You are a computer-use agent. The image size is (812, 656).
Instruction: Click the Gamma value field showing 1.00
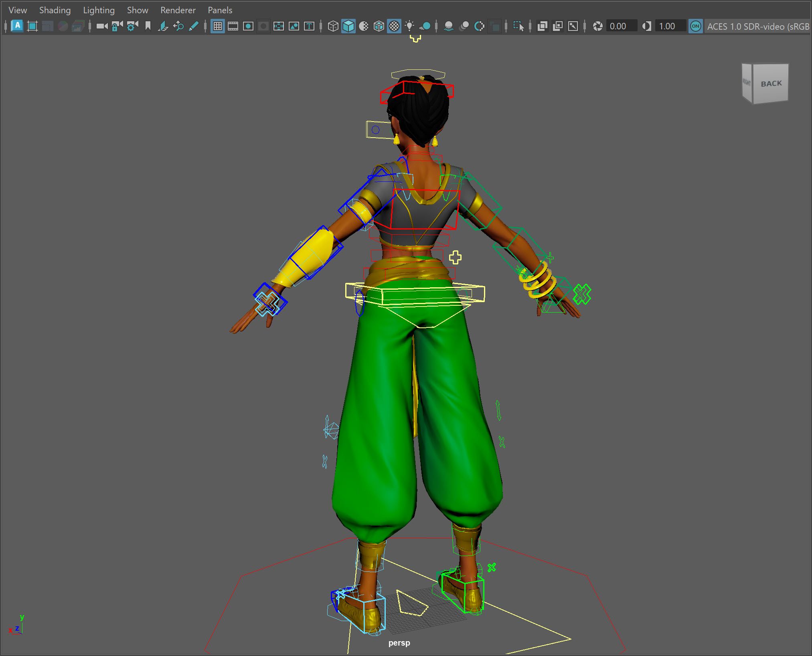670,26
